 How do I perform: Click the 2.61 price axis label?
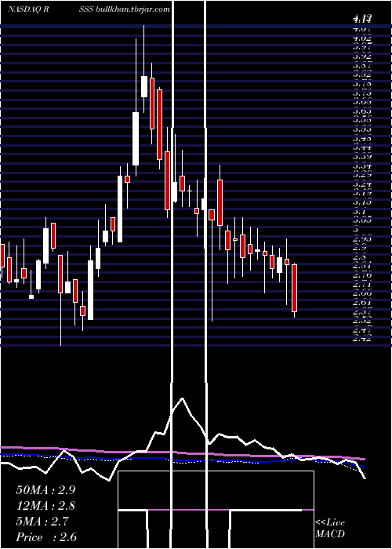point(362,303)
